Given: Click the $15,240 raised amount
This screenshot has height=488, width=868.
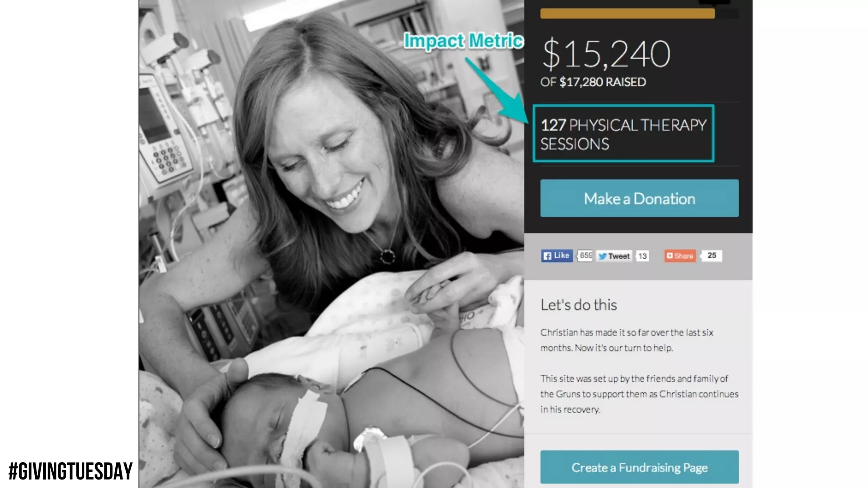Looking at the screenshot, I should 606,54.
